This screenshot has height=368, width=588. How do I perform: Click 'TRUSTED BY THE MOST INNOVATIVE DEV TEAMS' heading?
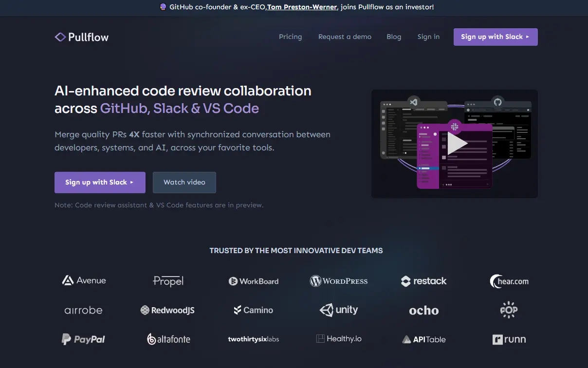(296, 251)
